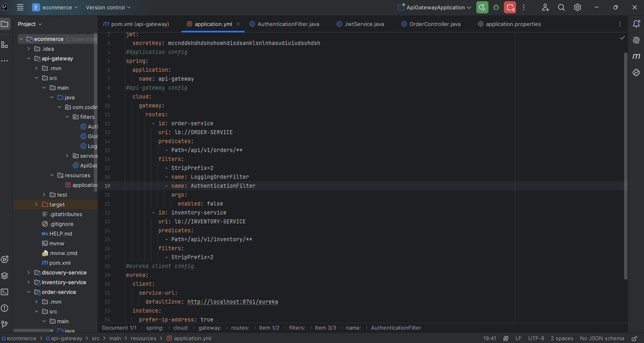This screenshot has height=343, width=644.
Task: Click resources in the navigation bar
Action: pos(143,339)
